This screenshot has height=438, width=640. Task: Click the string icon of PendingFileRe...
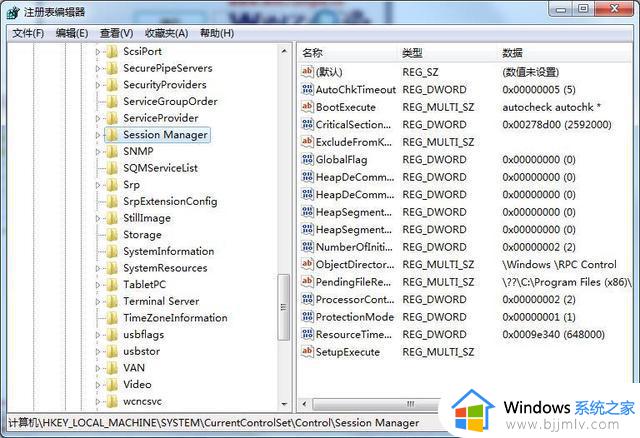click(x=307, y=282)
